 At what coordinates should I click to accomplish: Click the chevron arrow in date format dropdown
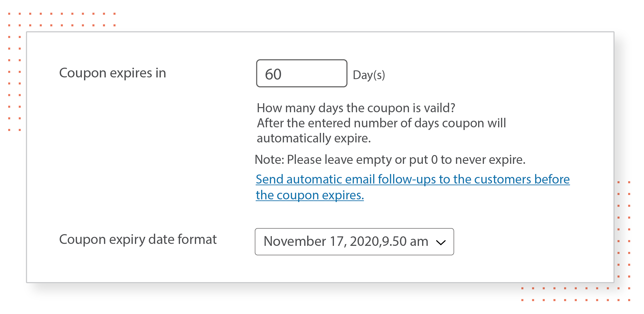click(x=441, y=242)
